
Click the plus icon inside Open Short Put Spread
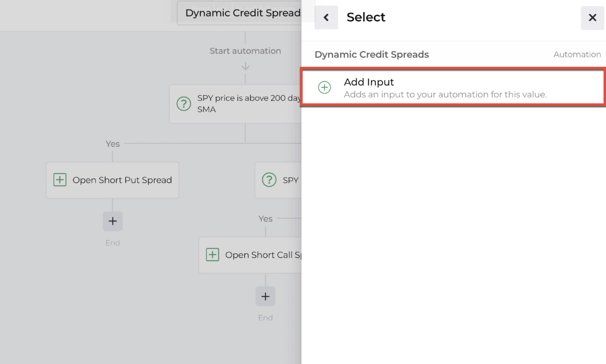60,180
